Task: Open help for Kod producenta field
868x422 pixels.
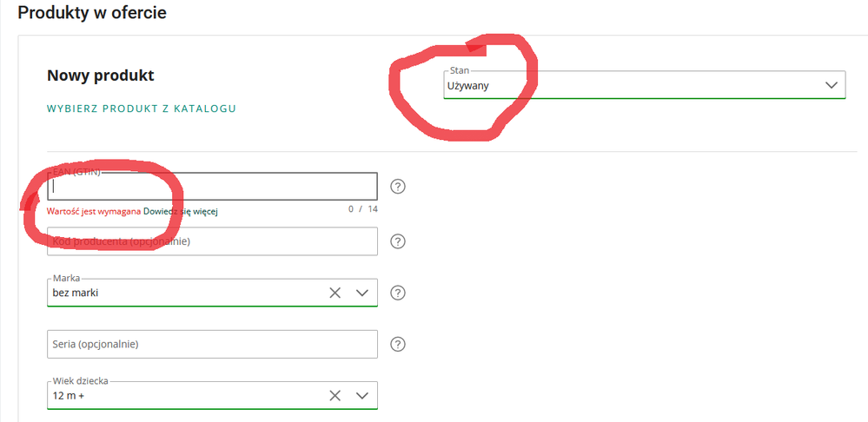Action: pos(399,241)
